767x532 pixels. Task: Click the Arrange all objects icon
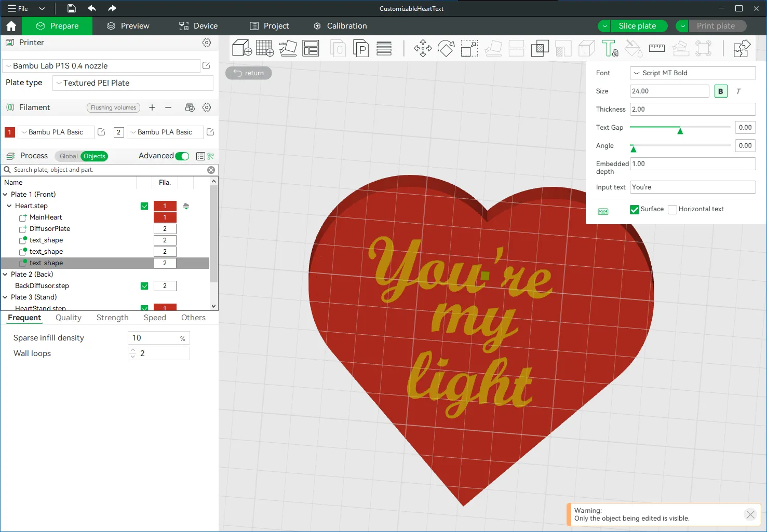(311, 48)
